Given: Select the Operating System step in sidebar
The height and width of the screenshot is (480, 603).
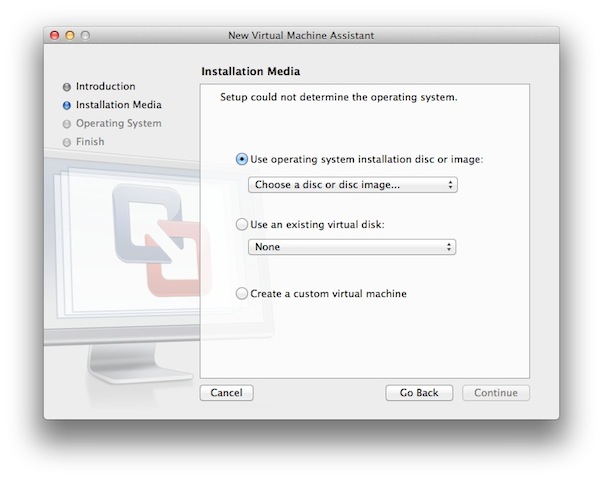Looking at the screenshot, I should click(118, 123).
